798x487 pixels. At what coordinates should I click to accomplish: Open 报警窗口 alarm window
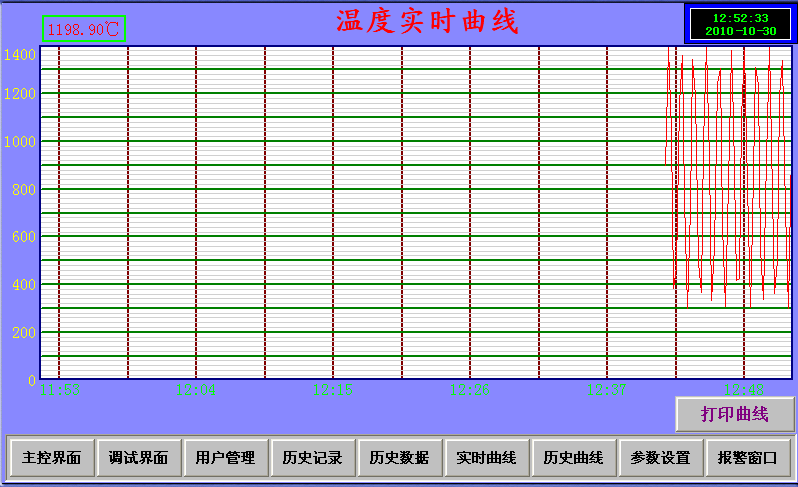[x=748, y=457]
